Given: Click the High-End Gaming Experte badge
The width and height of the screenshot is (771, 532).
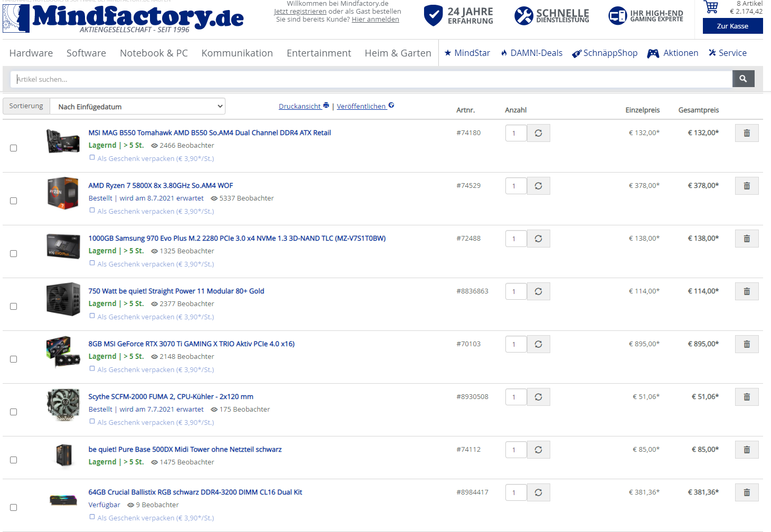Looking at the screenshot, I should (645, 16).
